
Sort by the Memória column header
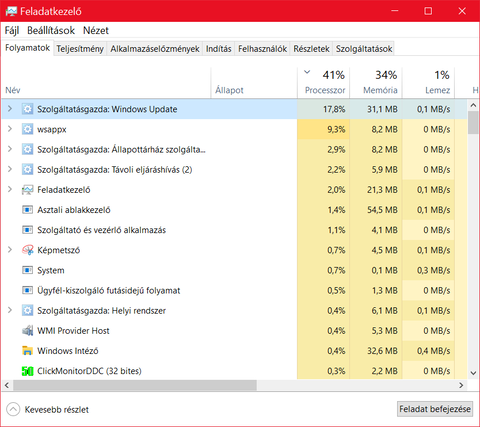(x=376, y=83)
